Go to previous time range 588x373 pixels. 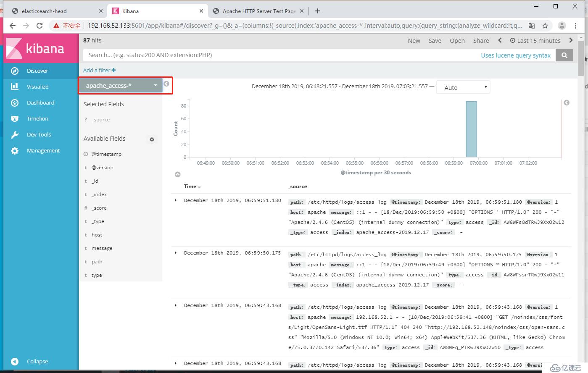(x=500, y=40)
